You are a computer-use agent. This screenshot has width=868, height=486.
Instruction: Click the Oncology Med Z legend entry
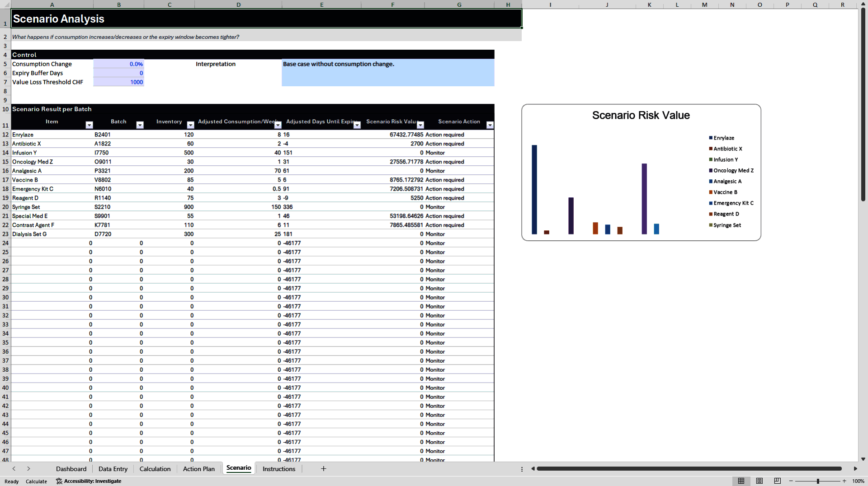point(731,170)
